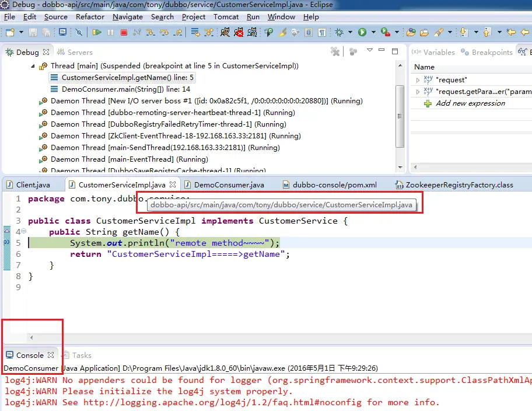Collapse the getName() method fold marker
Viewport: 532px width, 411px height.
(24, 231)
